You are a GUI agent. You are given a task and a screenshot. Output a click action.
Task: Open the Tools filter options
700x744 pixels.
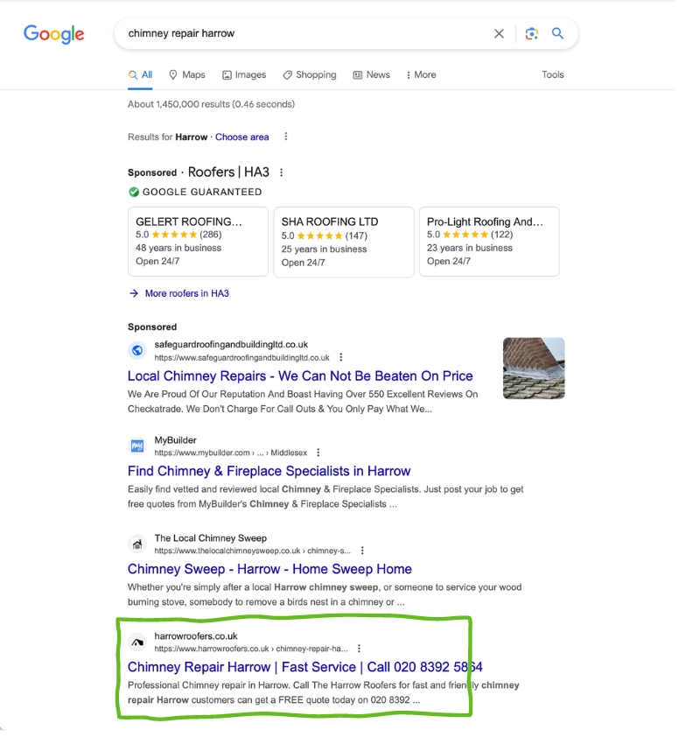[553, 75]
